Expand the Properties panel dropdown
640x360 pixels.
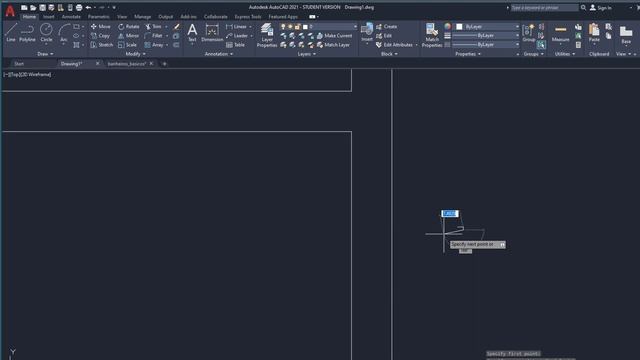[x=468, y=54]
